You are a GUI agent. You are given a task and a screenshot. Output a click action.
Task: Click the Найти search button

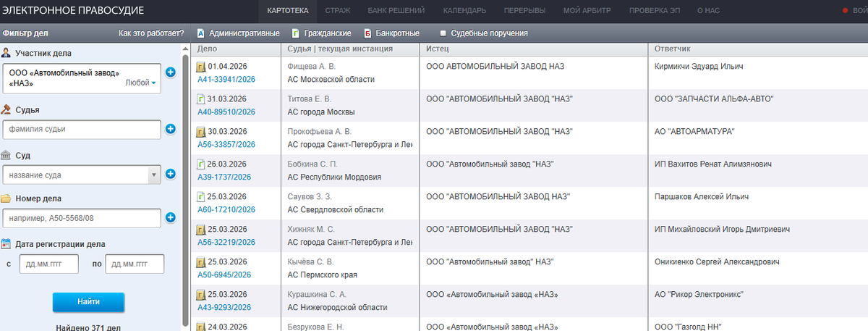click(x=88, y=302)
